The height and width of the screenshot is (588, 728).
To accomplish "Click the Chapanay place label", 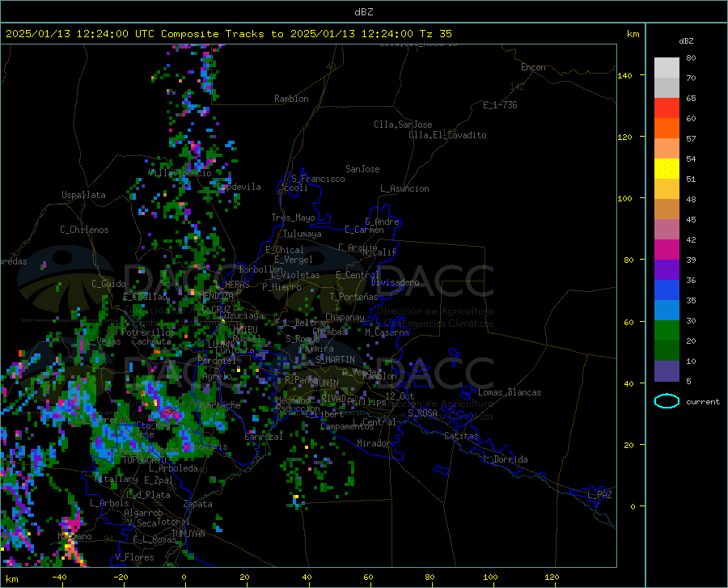I will point(345,317).
